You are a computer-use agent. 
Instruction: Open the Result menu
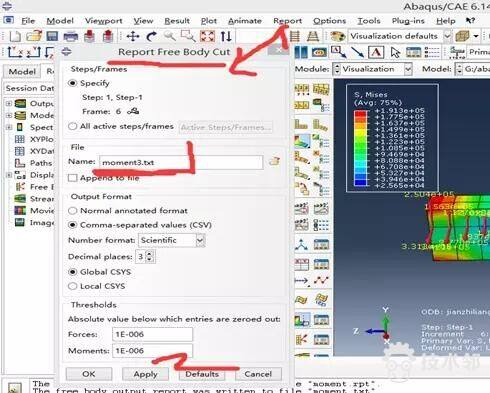point(177,21)
